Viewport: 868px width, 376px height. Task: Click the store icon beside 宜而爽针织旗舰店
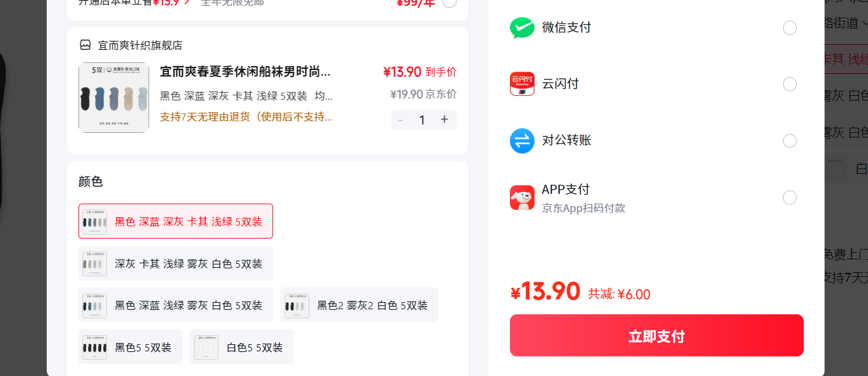(85, 45)
